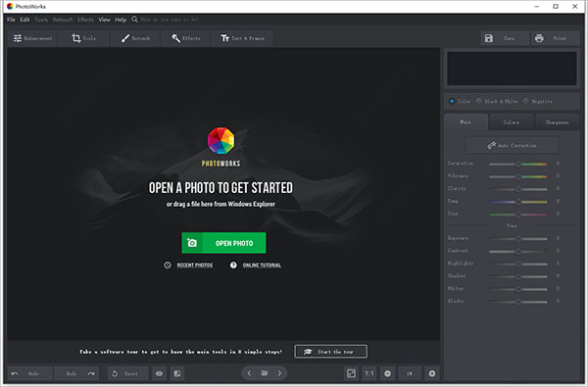Screen dimensions: 588x387
Task: Open the Retouch menu
Action: click(63, 20)
